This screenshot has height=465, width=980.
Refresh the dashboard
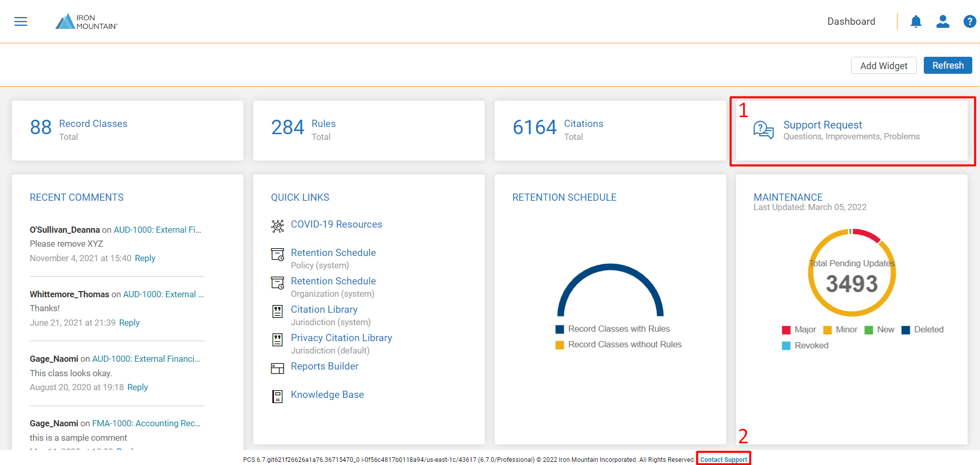coord(948,66)
